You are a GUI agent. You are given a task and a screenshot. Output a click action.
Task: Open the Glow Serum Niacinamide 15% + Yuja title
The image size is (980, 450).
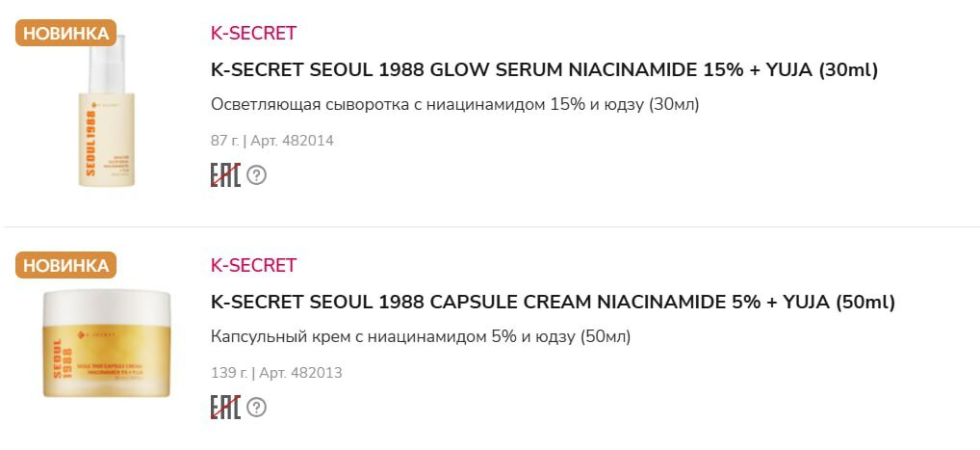544,70
